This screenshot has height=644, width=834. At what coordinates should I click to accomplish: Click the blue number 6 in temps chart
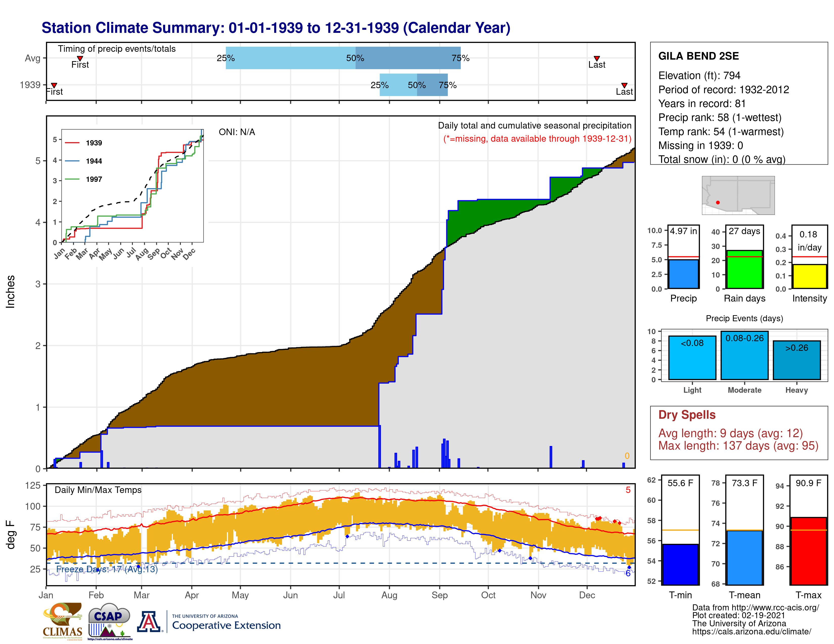(x=628, y=574)
